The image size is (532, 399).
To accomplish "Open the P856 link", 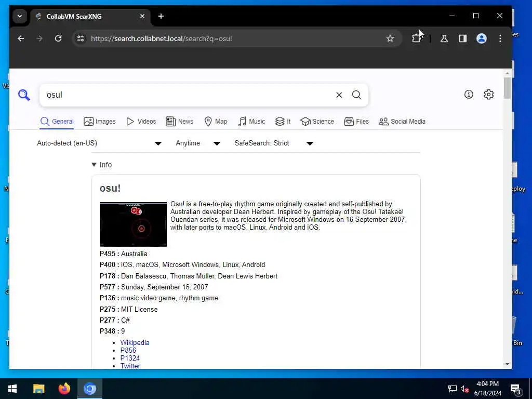I will click(128, 350).
